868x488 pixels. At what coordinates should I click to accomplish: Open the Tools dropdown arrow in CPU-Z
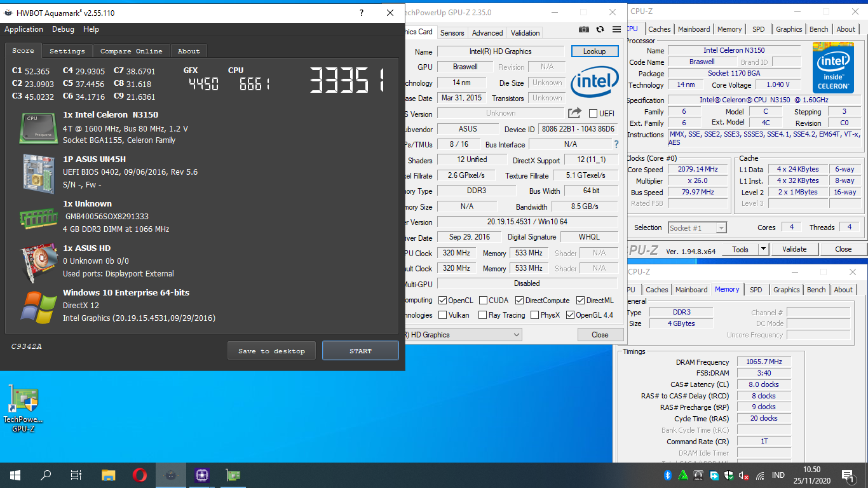click(x=764, y=249)
